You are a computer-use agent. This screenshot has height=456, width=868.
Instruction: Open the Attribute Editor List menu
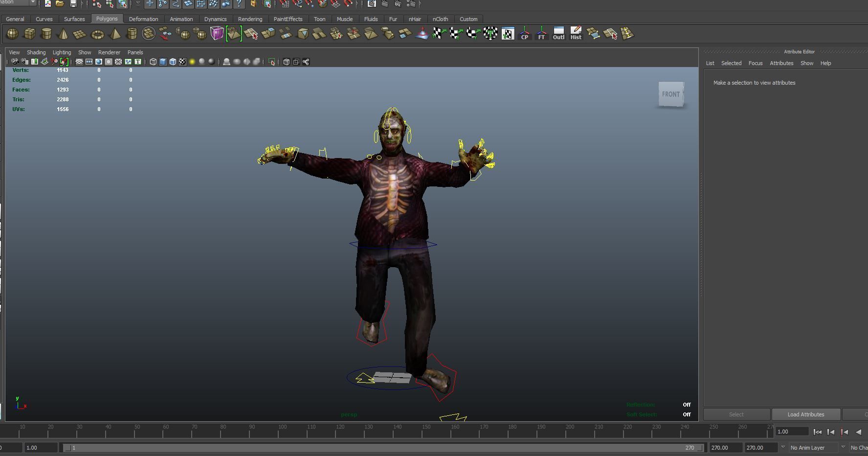click(710, 63)
